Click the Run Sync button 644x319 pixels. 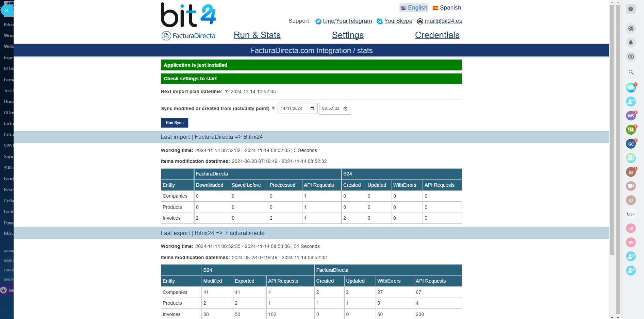175,123
